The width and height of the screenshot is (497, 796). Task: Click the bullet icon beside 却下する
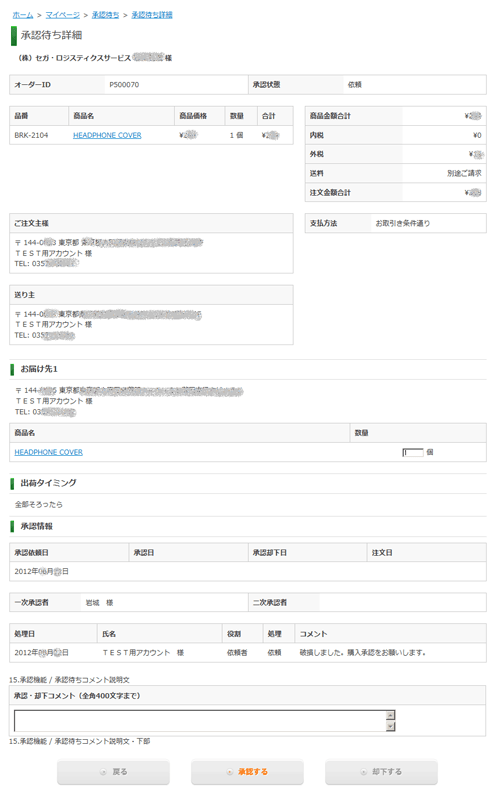[x=363, y=772]
